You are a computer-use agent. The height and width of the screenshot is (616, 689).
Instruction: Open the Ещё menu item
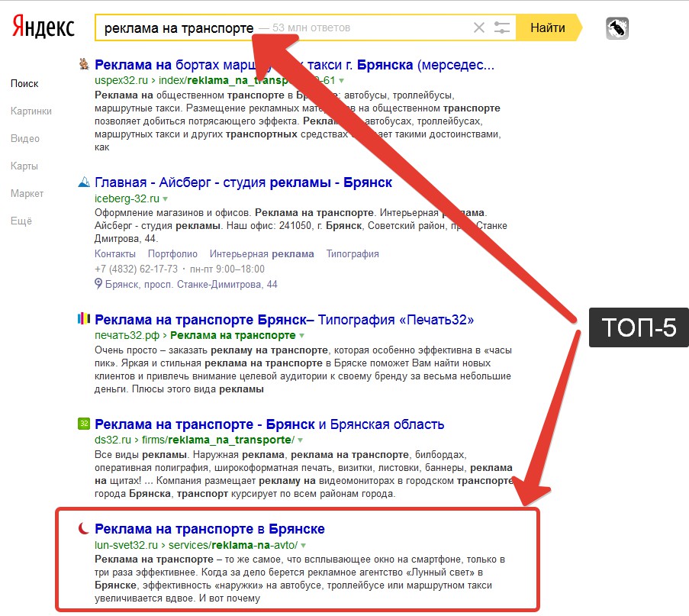click(x=21, y=221)
